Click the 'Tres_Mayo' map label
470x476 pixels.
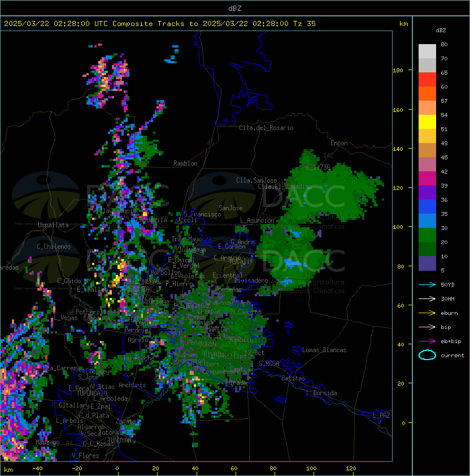(x=186, y=239)
